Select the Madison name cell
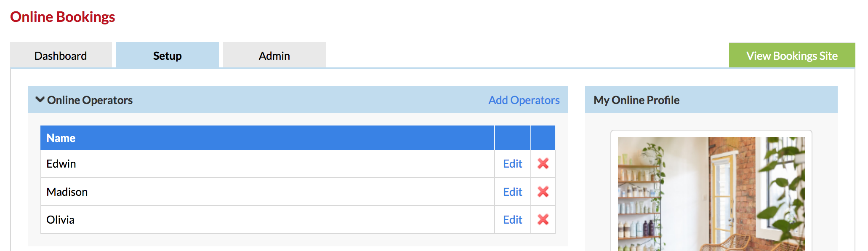868x251 pixels. [x=268, y=192]
